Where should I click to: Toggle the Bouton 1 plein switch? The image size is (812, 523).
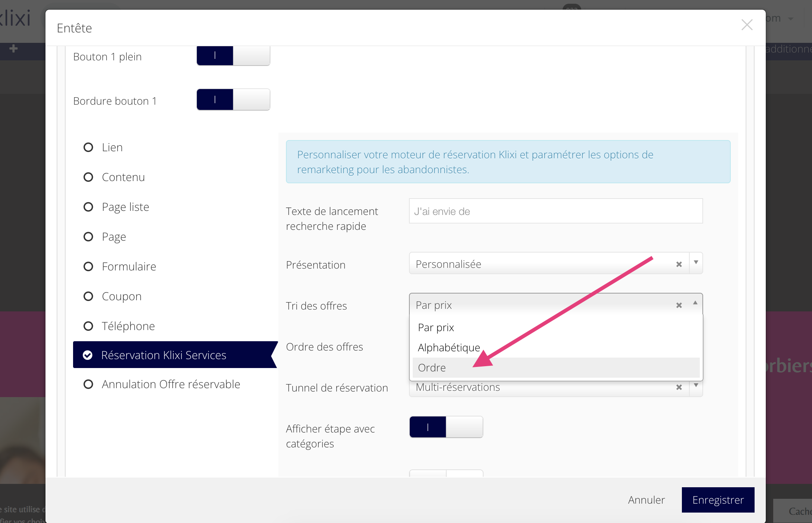click(233, 56)
